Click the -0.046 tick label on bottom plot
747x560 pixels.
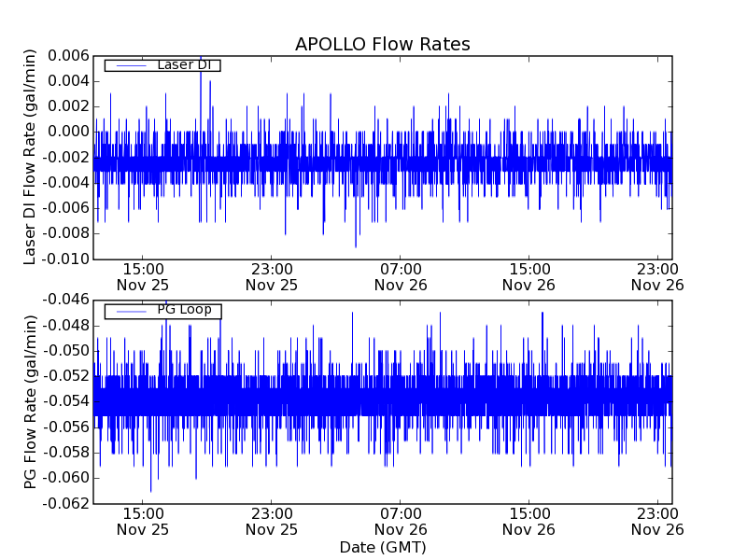pos(66,300)
